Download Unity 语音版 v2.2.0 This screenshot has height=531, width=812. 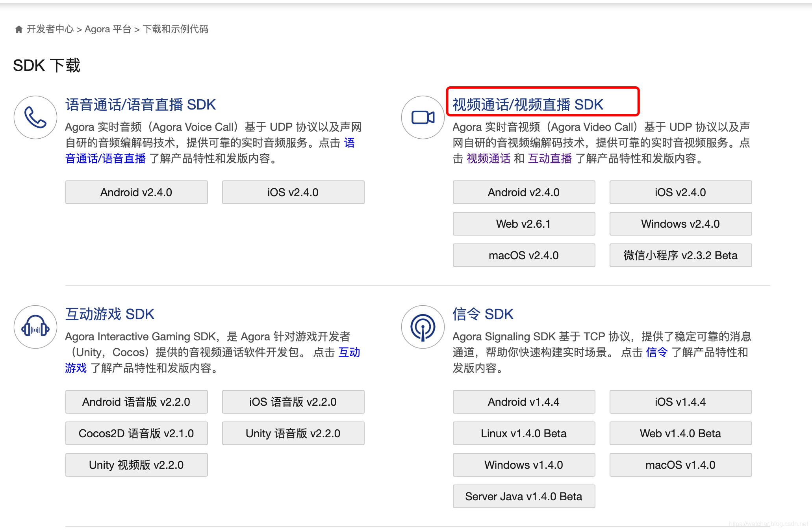(293, 433)
